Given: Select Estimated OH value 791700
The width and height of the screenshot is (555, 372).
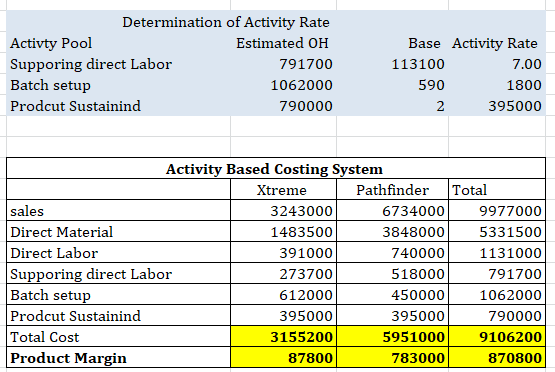Looking at the screenshot, I should (306, 64).
